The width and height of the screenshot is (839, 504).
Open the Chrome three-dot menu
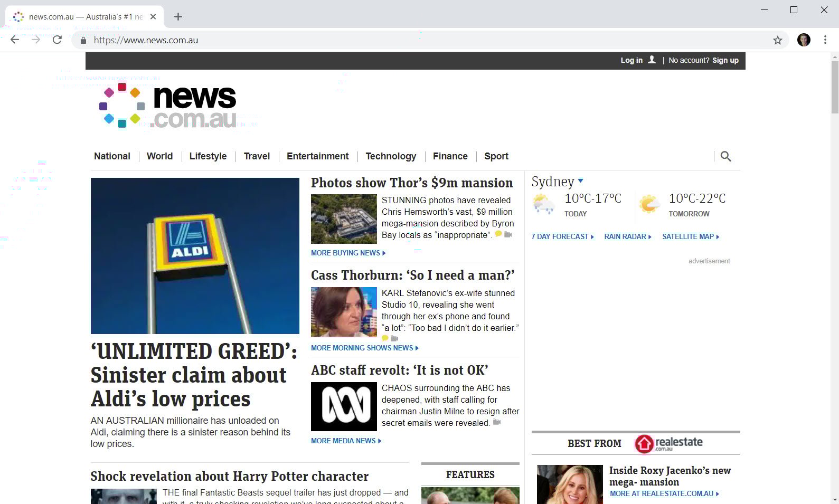click(825, 40)
